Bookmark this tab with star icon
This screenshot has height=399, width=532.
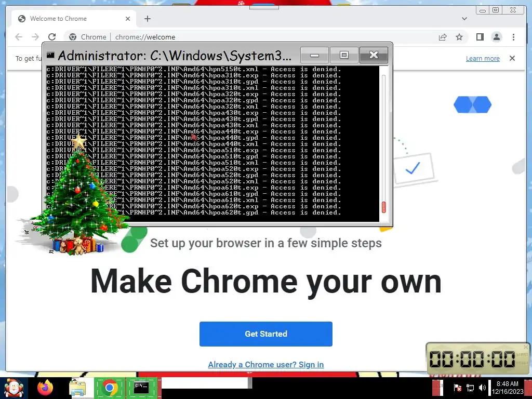[x=459, y=37]
